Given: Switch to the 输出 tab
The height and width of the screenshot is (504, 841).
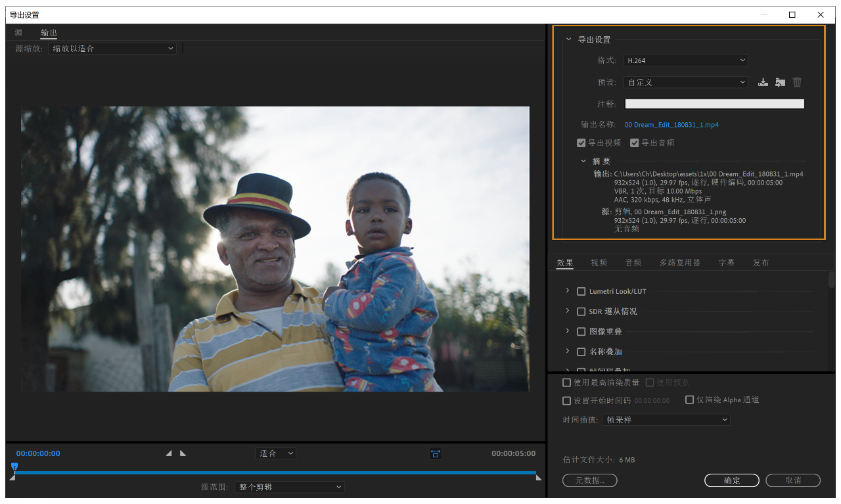Looking at the screenshot, I should click(x=49, y=33).
